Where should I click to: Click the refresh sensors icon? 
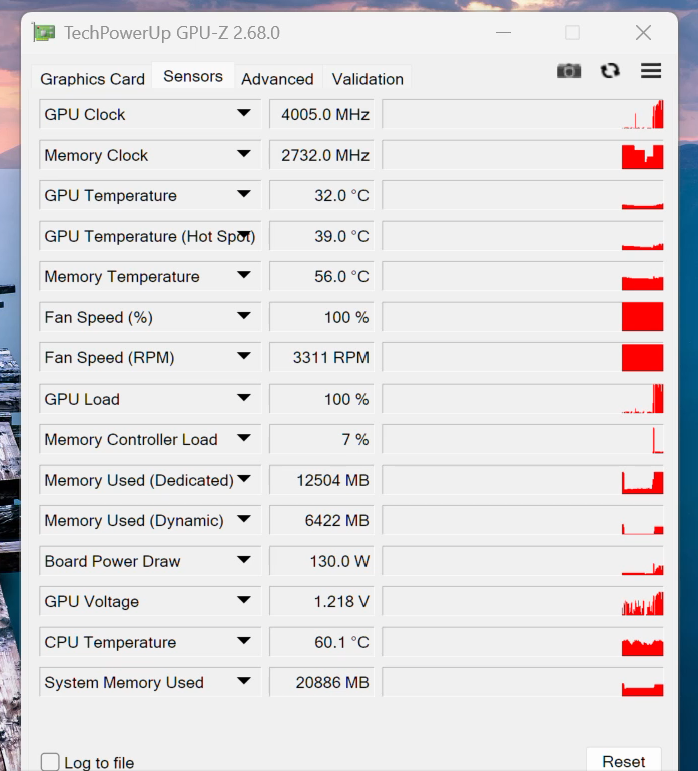(x=610, y=71)
